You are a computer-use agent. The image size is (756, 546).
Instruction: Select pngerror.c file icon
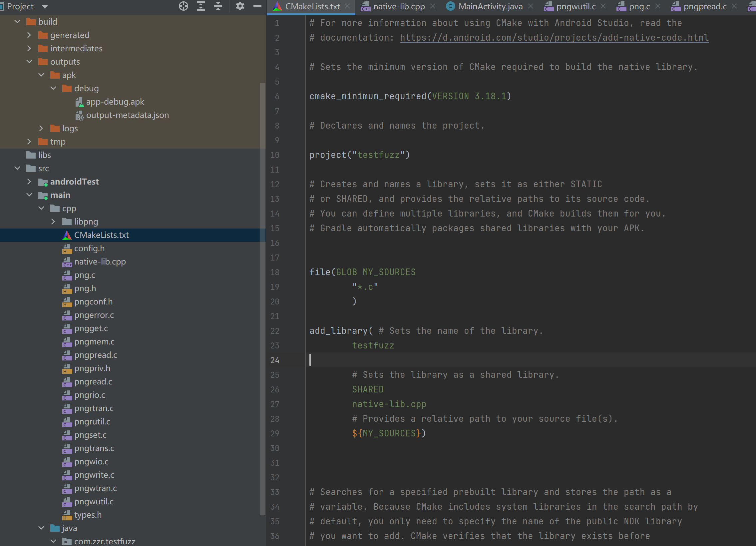67,315
